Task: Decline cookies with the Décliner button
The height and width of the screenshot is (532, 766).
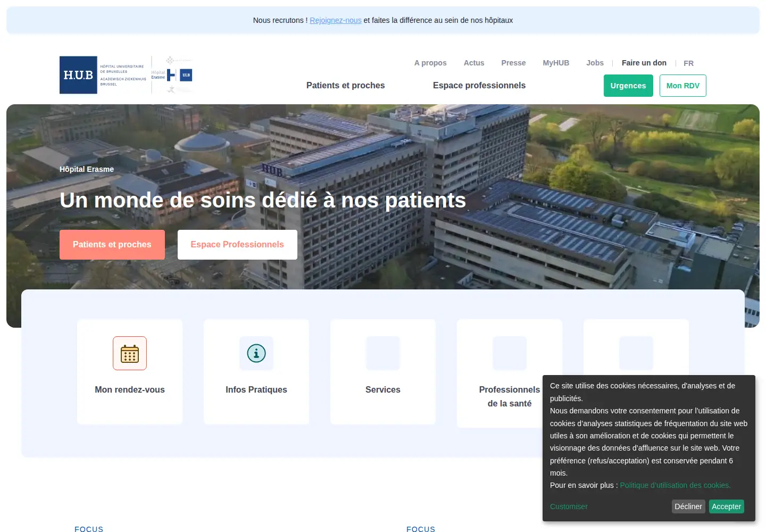Action: tap(688, 506)
